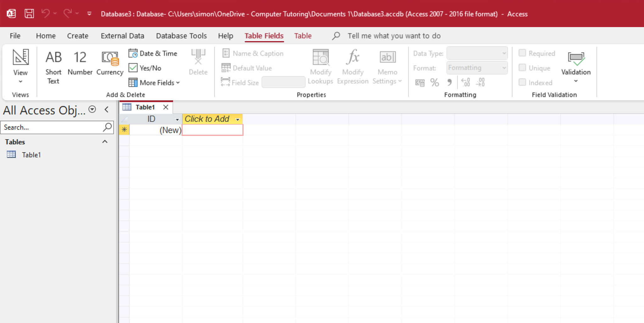Select the Table Fields tab

click(x=264, y=36)
